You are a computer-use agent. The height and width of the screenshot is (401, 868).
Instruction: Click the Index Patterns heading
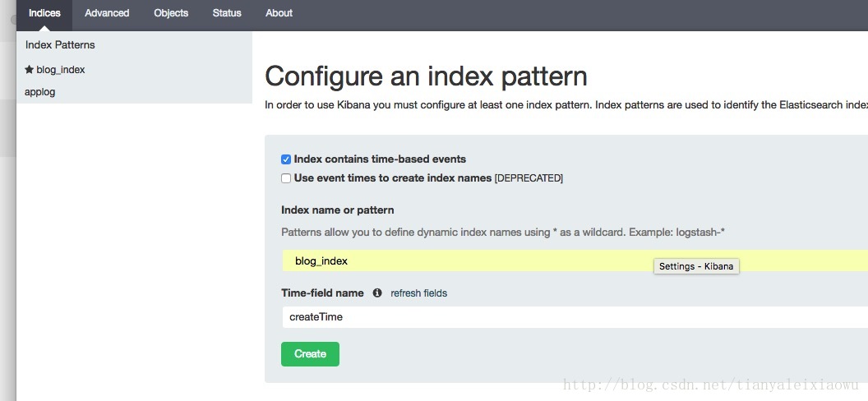(60, 45)
